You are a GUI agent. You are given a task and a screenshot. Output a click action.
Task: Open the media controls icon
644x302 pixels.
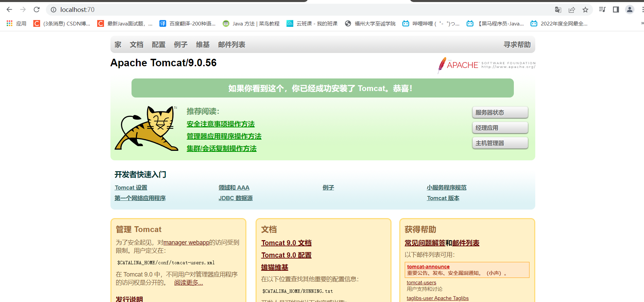602,10
